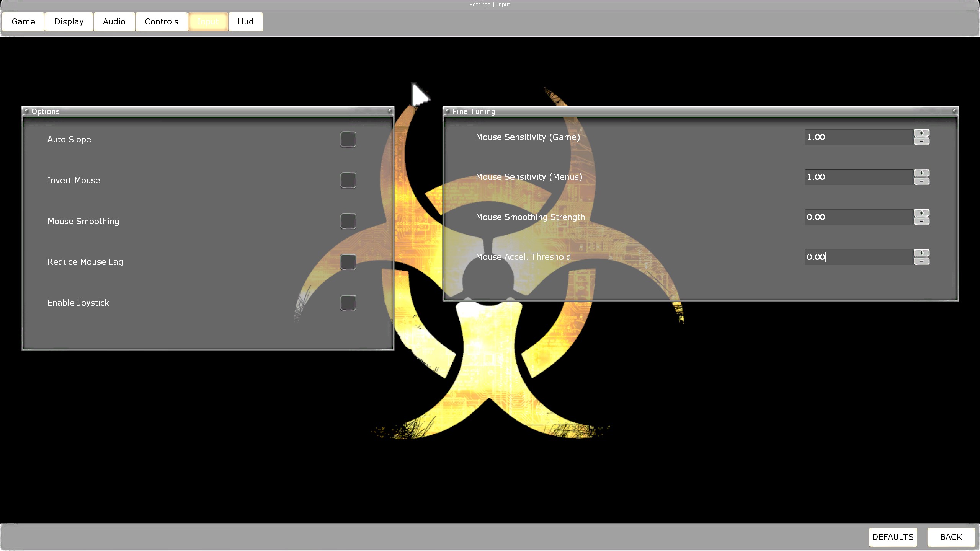Decrease Mouse Smoothing Strength value
980x551 pixels.
pos(921,221)
